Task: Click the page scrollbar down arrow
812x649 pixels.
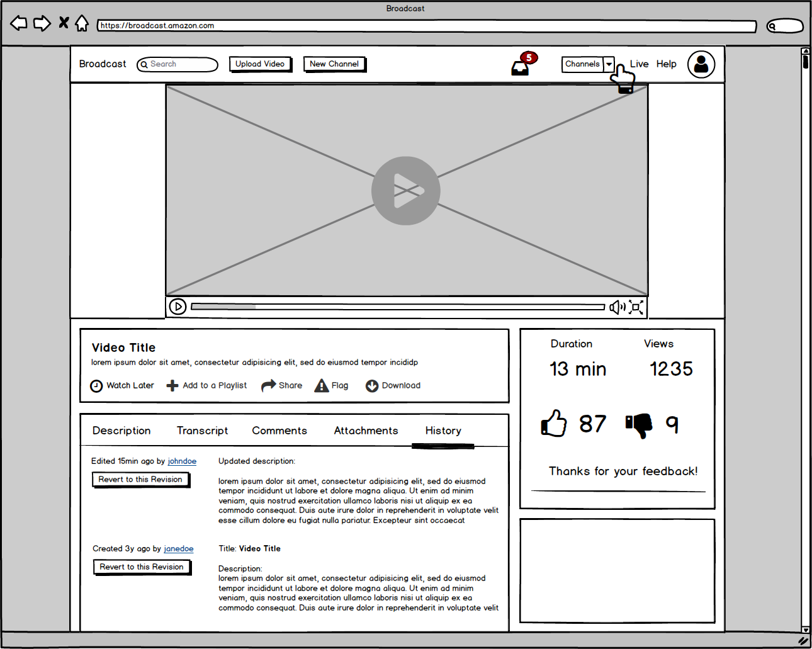Action: [806, 629]
